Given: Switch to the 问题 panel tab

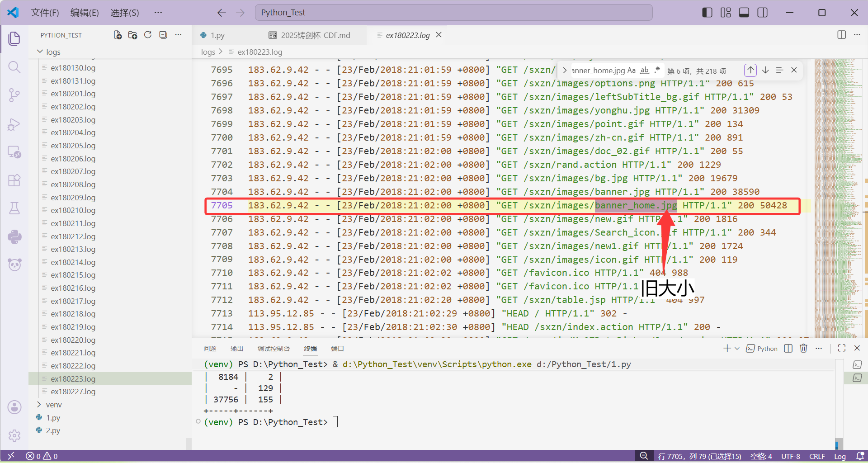Looking at the screenshot, I should tap(210, 349).
